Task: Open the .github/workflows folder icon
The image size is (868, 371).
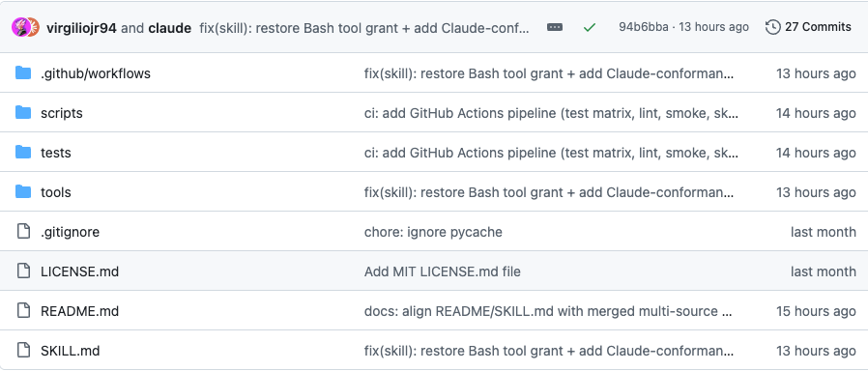Action: click(x=22, y=73)
